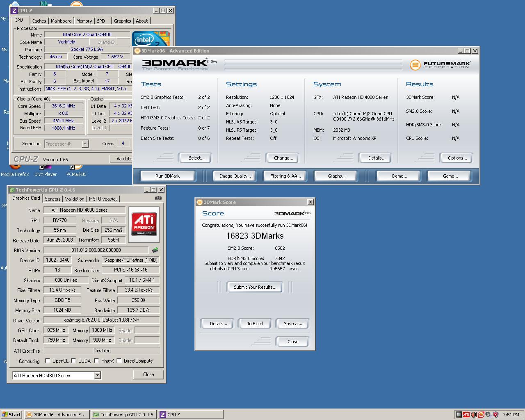Click the GPU-Z screenshot camera icon
Viewport: 525px width, 420px height.
click(x=158, y=198)
